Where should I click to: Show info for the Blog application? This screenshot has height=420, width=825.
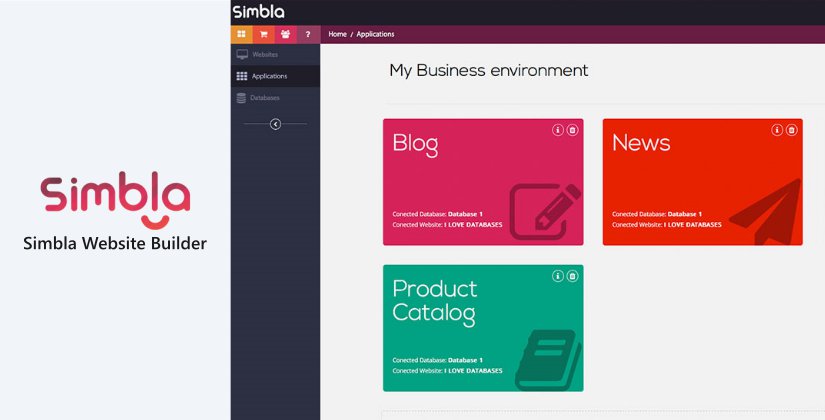558,130
